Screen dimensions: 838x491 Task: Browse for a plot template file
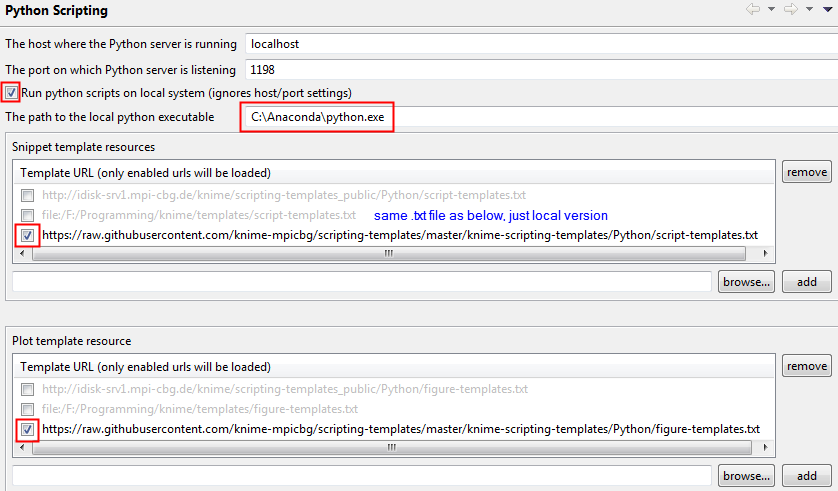coord(746,476)
